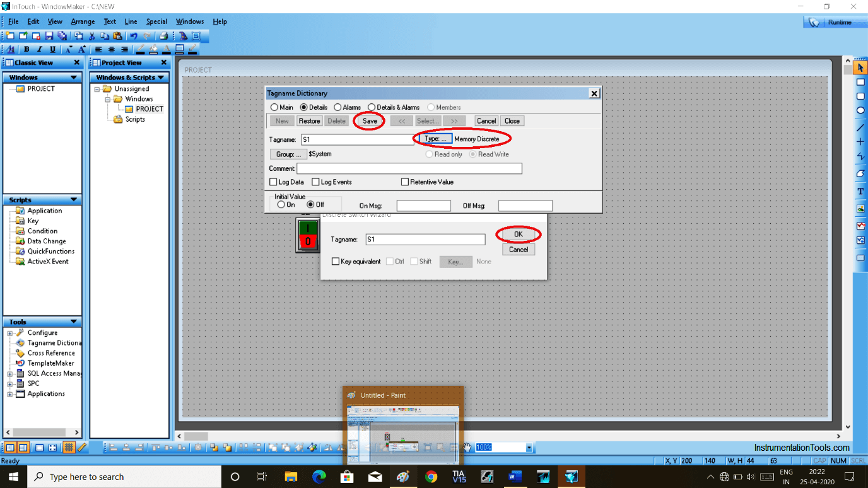Viewport: 868px width, 488px height.
Task: Set Initial Value to Off
Action: point(310,205)
